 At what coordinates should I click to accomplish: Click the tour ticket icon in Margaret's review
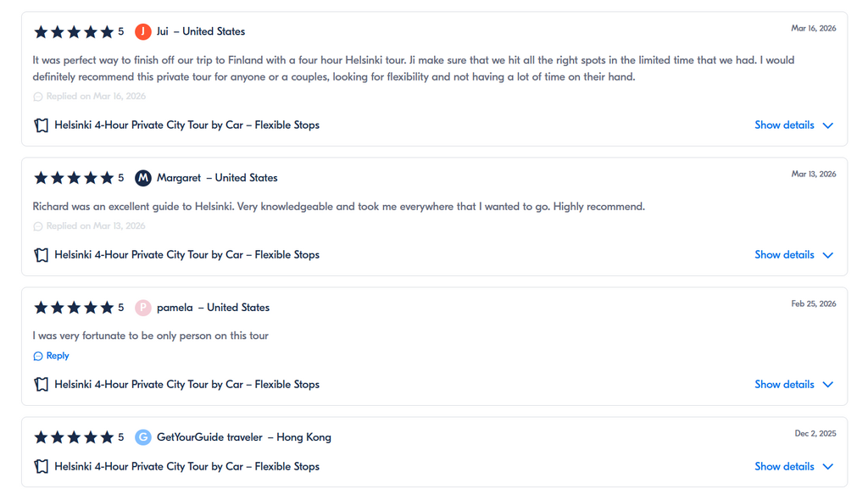pos(42,255)
